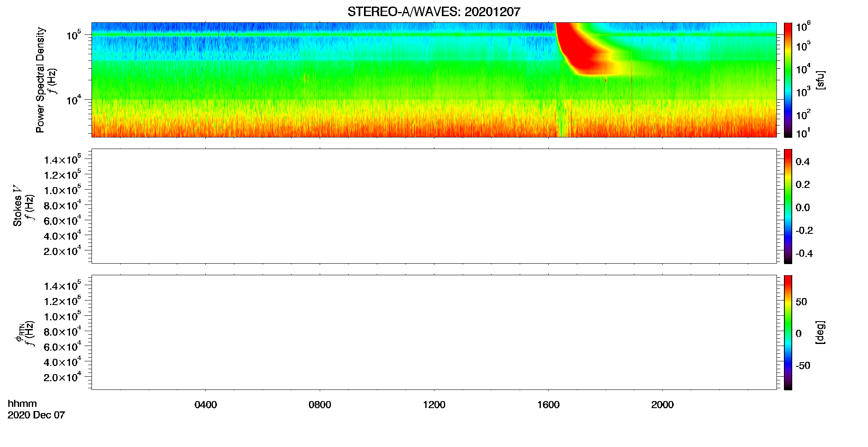Image resolution: width=868 pixels, height=447 pixels.
Task: Click the "50" label on the degrees color bar
Action: coord(801,302)
